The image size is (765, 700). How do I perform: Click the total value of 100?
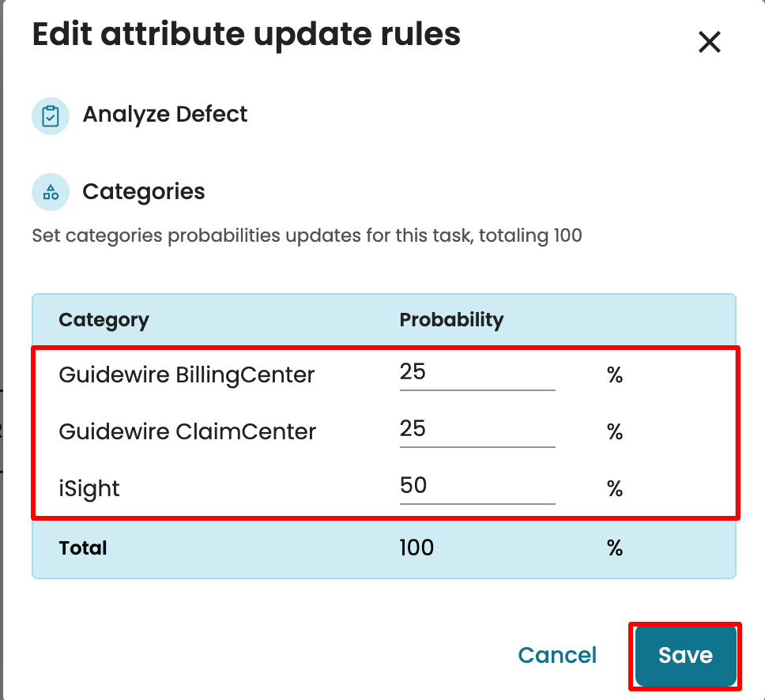click(416, 548)
